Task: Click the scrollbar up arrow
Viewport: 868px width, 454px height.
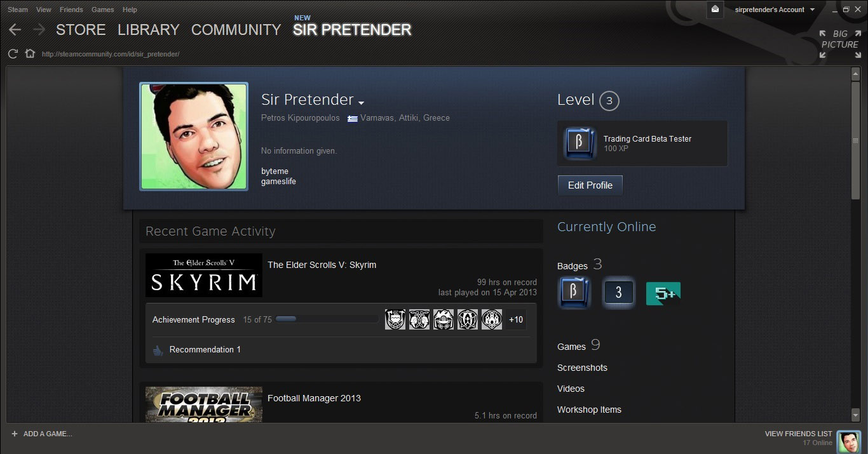Action: 855,74
